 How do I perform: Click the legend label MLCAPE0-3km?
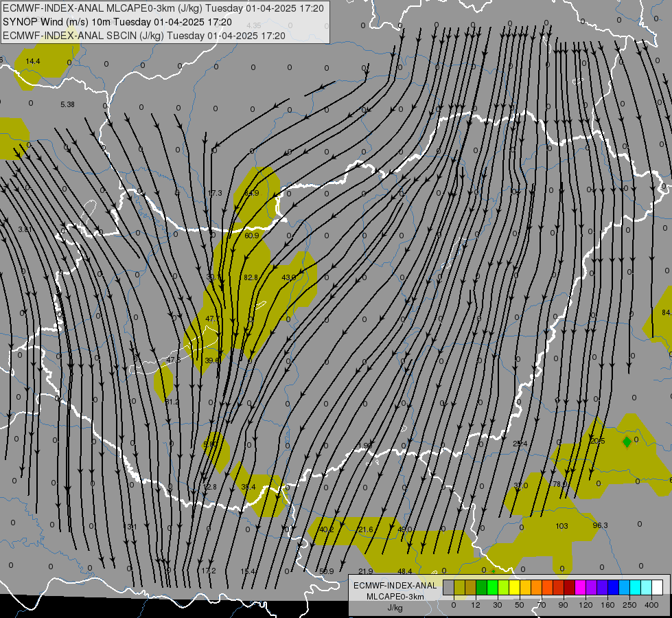coord(395,597)
